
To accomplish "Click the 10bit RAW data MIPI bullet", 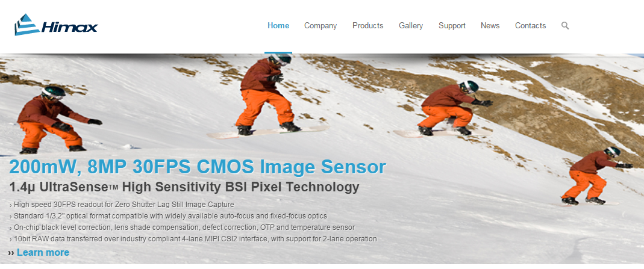I will coord(193,239).
